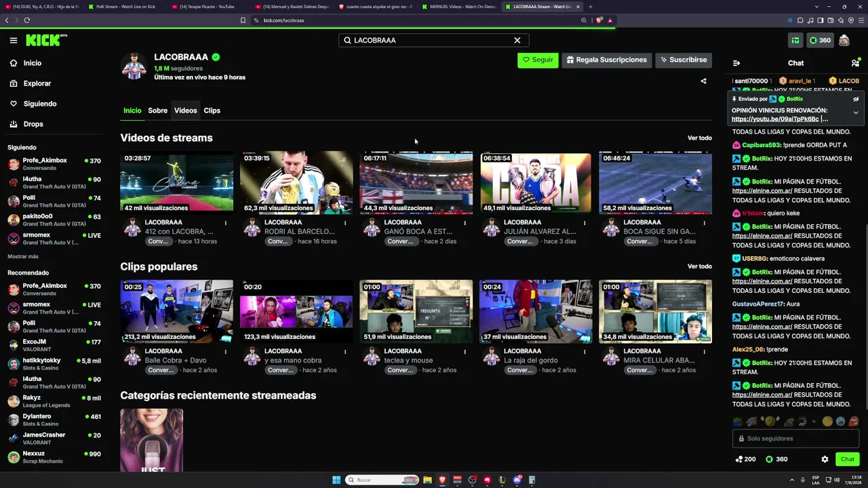Image resolution: width=868 pixels, height=488 pixels.
Task: Open the 360 KICKs balance in header
Action: pos(820,41)
